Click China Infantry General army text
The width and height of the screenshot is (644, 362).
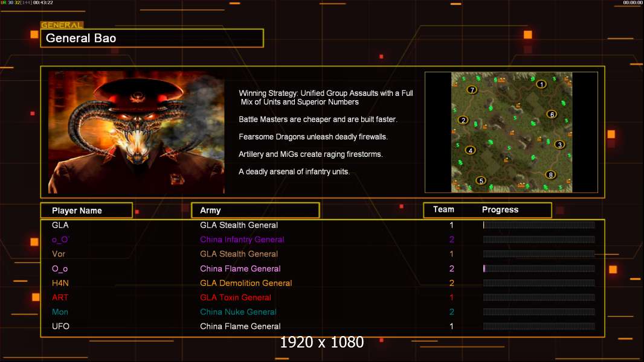(x=242, y=240)
